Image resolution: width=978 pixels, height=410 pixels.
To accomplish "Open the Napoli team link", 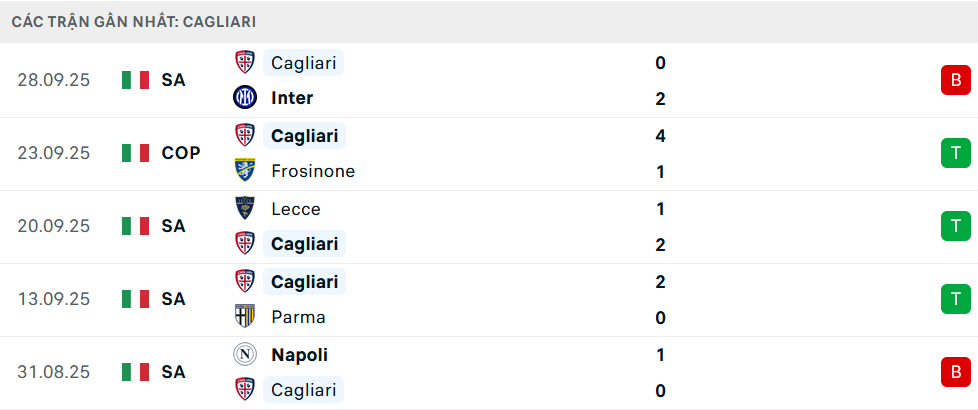I will [x=299, y=354].
